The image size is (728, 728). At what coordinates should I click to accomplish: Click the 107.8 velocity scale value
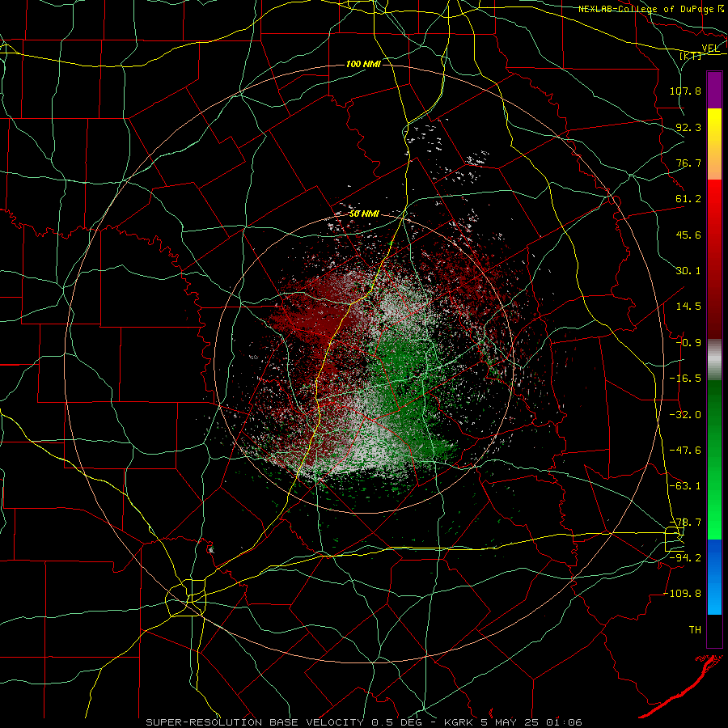(x=685, y=91)
